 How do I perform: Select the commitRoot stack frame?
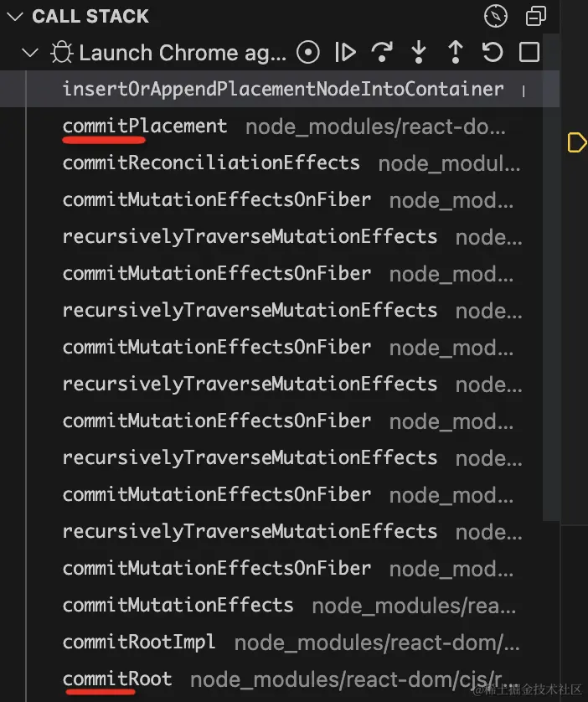(x=117, y=679)
